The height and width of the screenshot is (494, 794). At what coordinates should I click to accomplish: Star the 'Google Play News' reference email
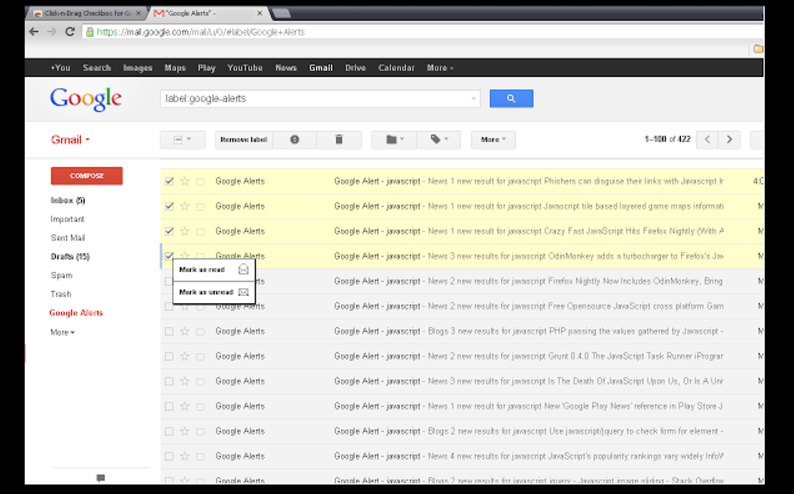pos(185,406)
